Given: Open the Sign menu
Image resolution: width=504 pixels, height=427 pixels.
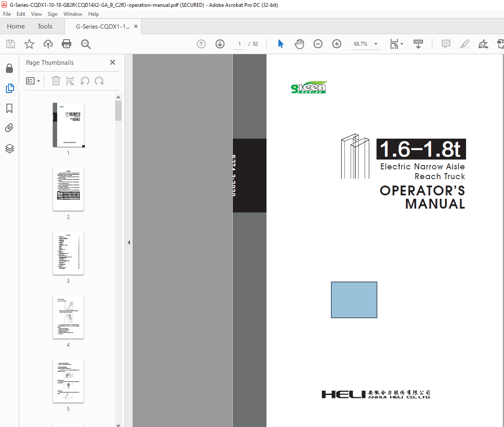Looking at the screenshot, I should [52, 14].
